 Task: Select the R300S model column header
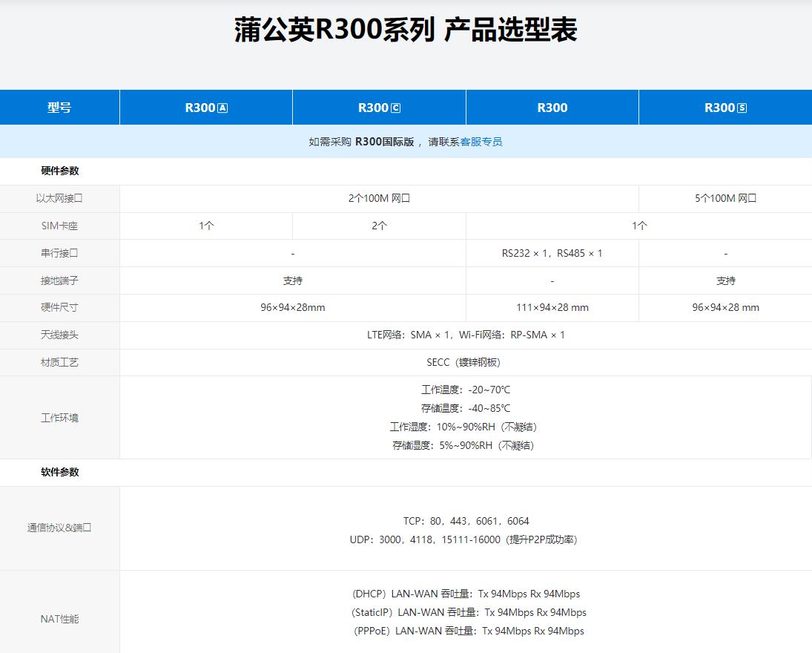click(x=724, y=107)
